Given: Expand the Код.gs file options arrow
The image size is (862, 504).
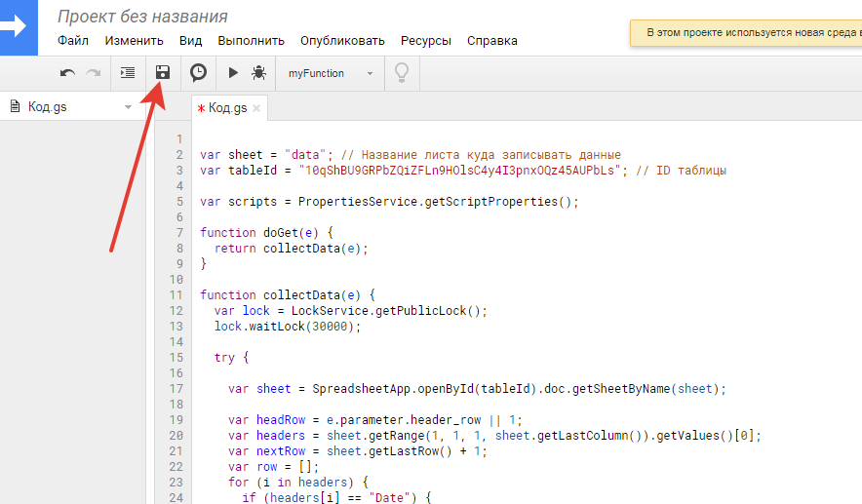Looking at the screenshot, I should pos(128,106).
